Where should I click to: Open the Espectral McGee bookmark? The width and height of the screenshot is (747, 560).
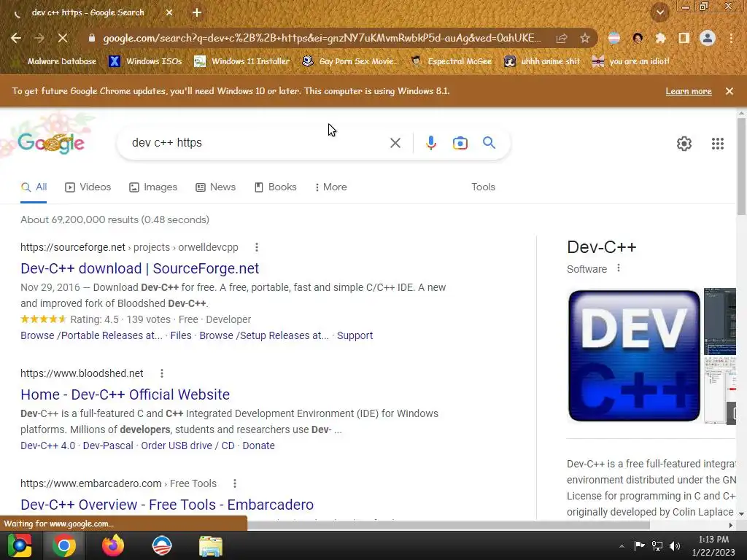click(x=451, y=61)
